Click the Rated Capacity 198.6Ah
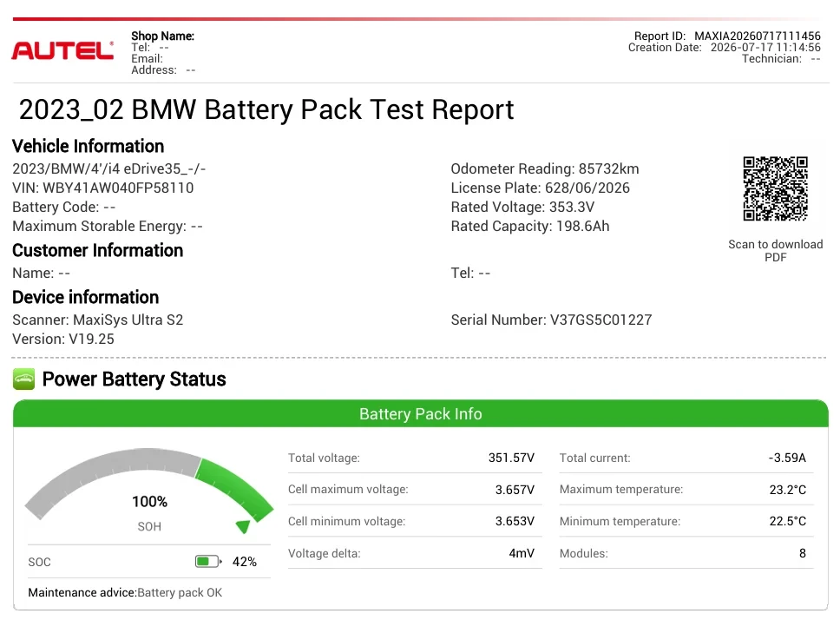This screenshot has height=620, width=840. tap(530, 226)
